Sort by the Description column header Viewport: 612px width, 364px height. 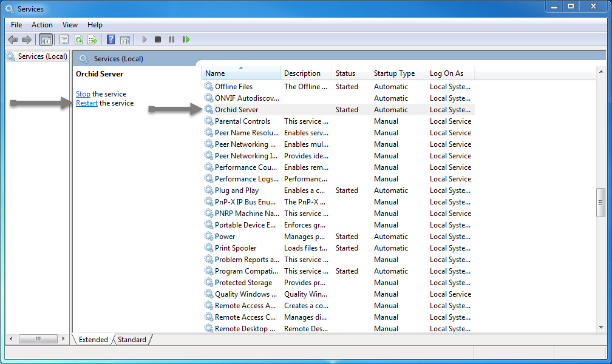pyautogui.click(x=305, y=73)
